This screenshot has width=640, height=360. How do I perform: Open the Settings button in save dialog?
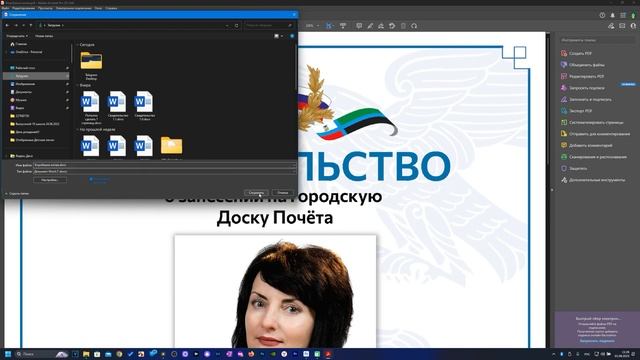tap(50, 180)
